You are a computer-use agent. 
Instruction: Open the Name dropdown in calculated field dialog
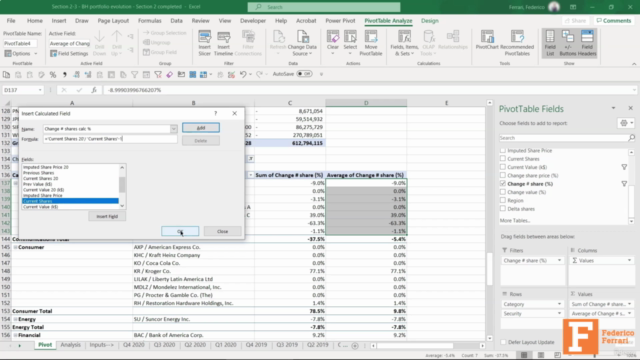[173, 129]
